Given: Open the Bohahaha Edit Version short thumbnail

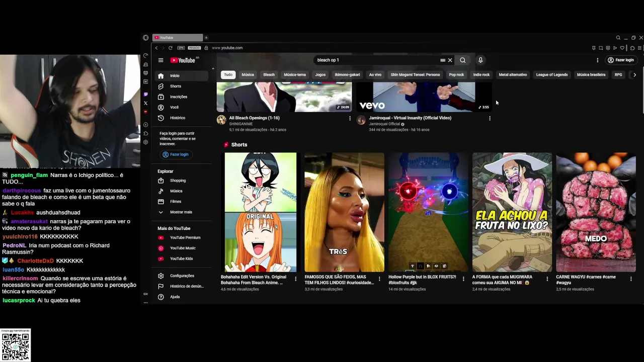Looking at the screenshot, I should coord(261,212).
